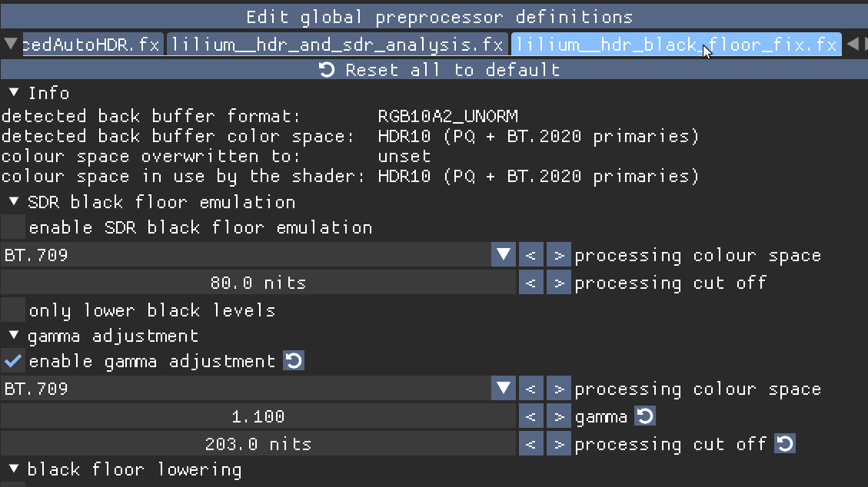Next gamma processing colour space option

pos(559,389)
